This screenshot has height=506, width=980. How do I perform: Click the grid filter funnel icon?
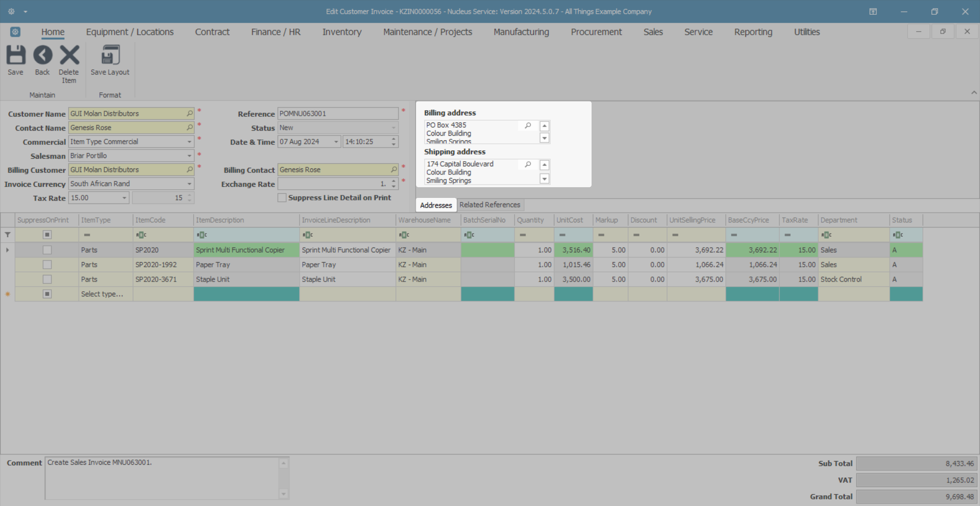[x=8, y=235]
